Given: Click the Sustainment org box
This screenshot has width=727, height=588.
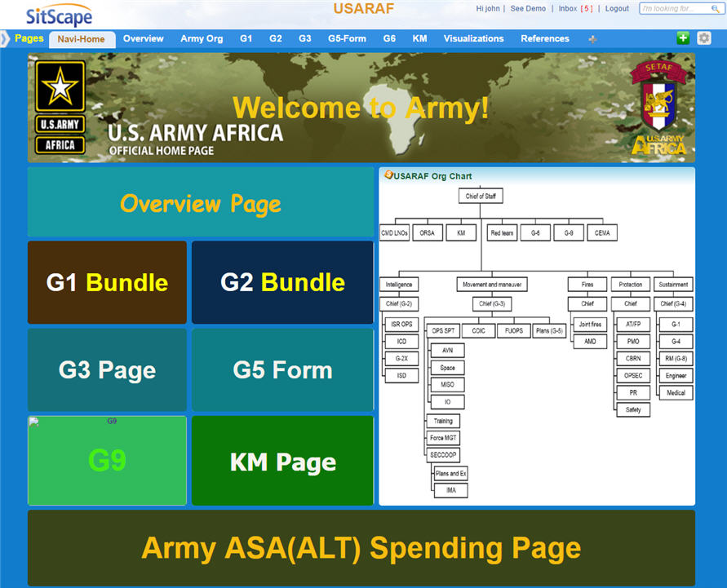Looking at the screenshot, I should click(x=673, y=285).
